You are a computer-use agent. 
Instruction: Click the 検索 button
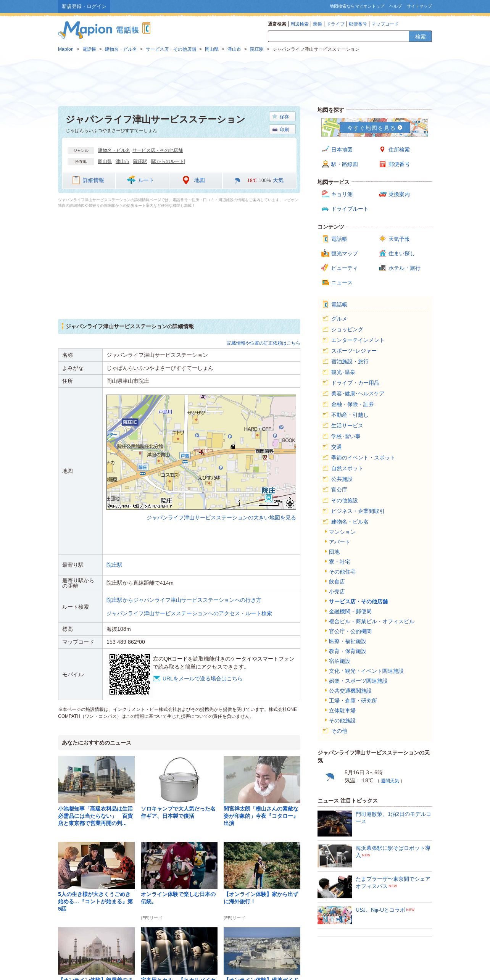(420, 36)
